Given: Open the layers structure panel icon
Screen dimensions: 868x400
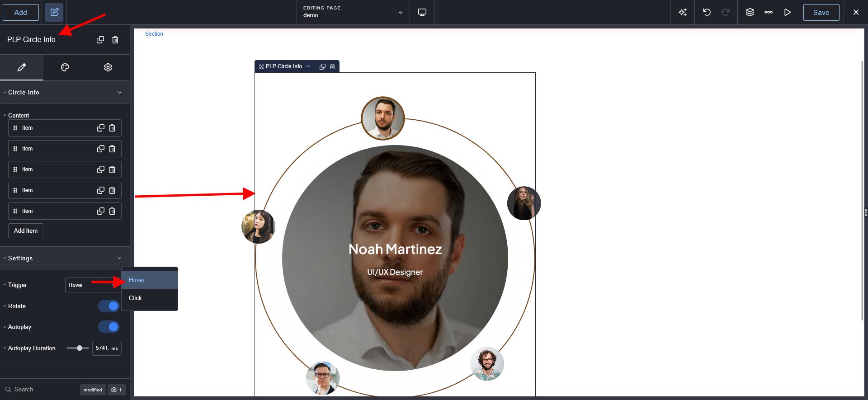Looking at the screenshot, I should pos(750,12).
